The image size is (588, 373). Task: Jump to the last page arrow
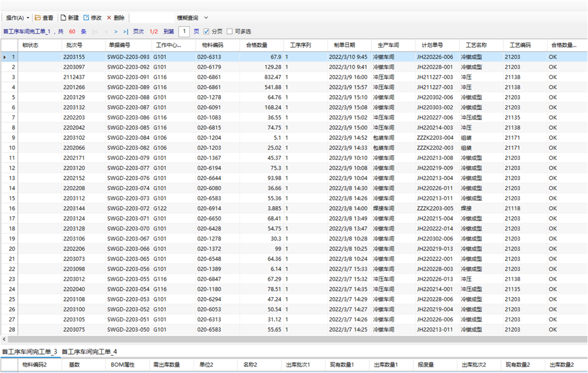point(125,32)
